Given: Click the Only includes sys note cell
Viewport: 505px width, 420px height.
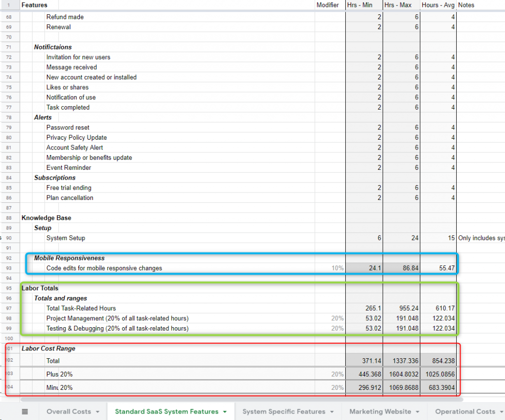Looking at the screenshot, I should coord(481,238).
